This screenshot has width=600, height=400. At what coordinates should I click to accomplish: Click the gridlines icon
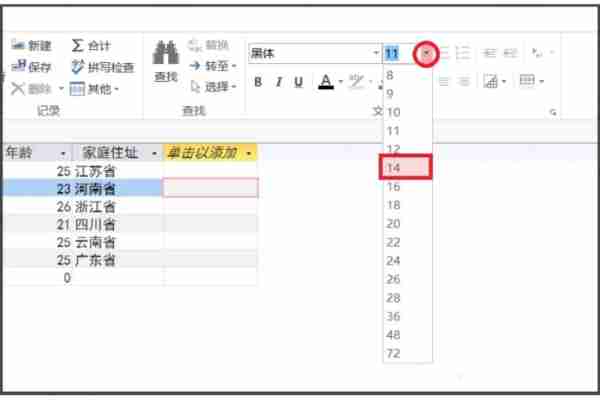(527, 81)
